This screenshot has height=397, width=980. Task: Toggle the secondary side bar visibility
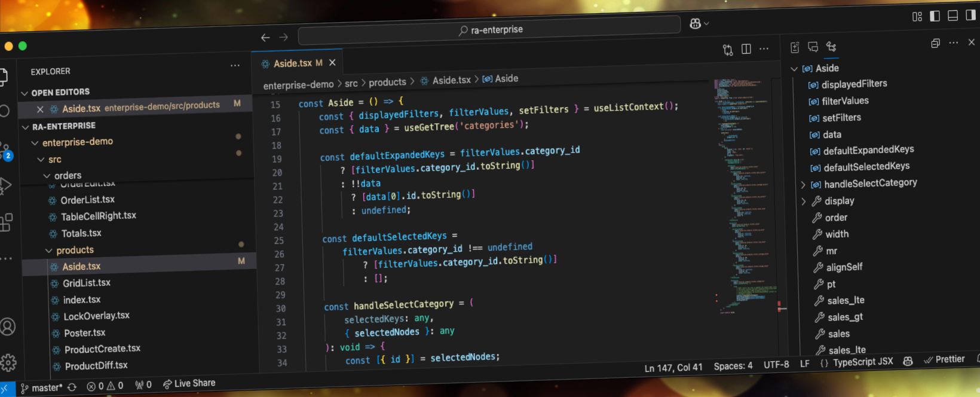point(970,15)
